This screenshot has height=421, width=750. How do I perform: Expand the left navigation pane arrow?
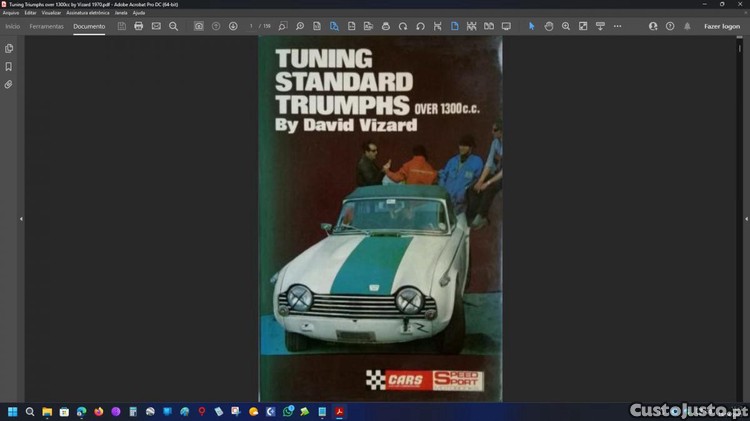21,218
